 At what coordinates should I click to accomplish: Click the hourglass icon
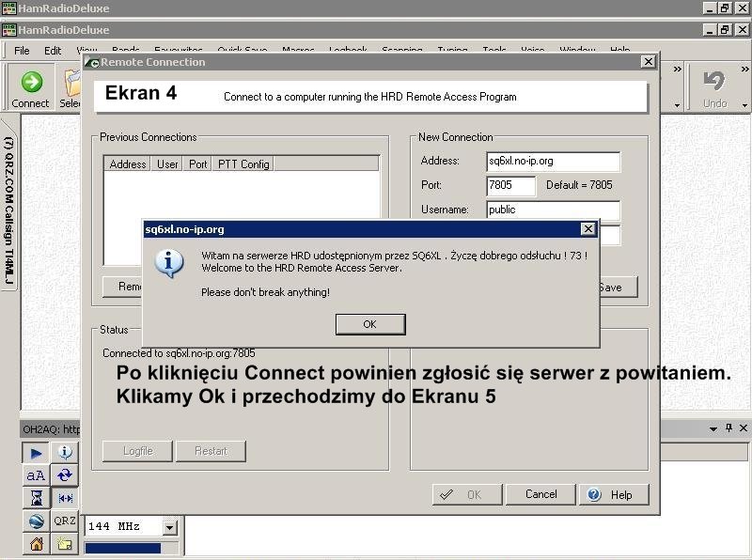(x=36, y=498)
